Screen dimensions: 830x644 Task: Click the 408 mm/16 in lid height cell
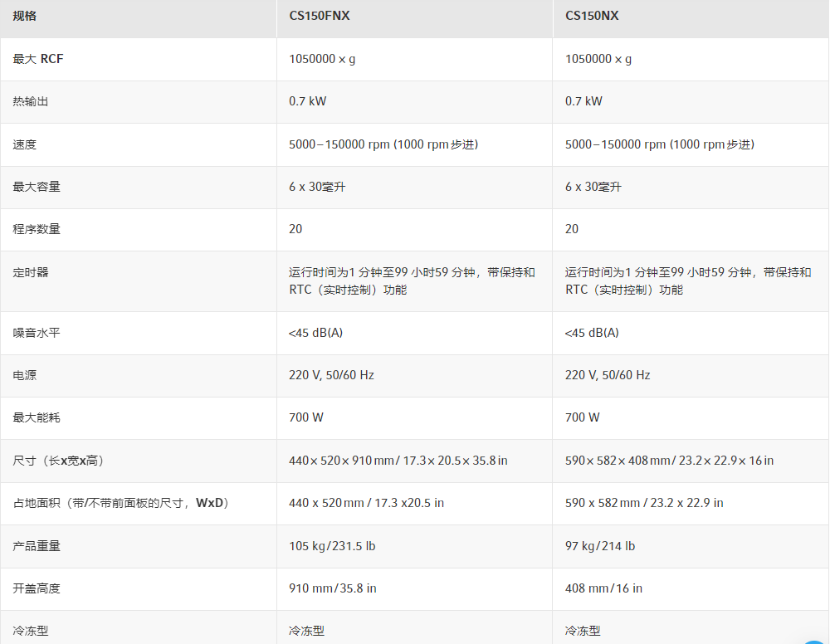tap(603, 588)
